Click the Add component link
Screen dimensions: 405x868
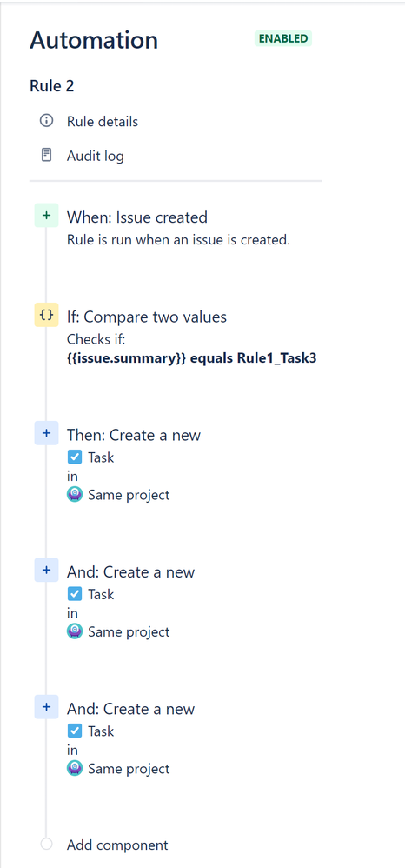point(117,845)
